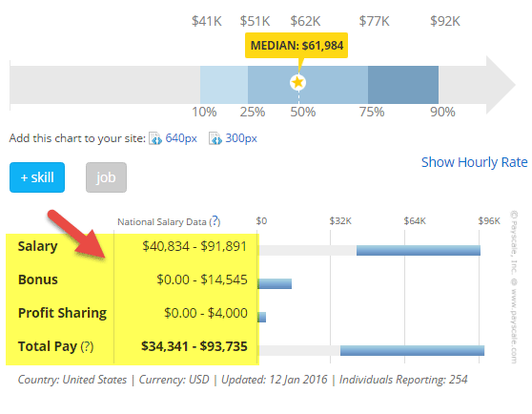Click the $32K axis label
The width and height of the screenshot is (532, 414).
340,221
